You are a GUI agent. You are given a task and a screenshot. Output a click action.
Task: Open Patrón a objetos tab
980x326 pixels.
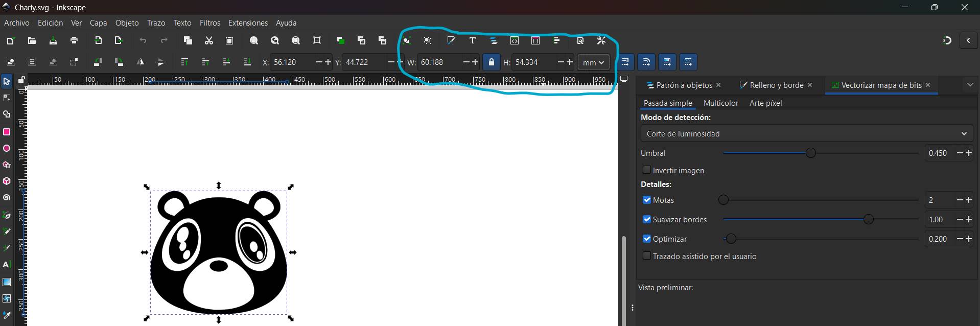pyautogui.click(x=679, y=85)
